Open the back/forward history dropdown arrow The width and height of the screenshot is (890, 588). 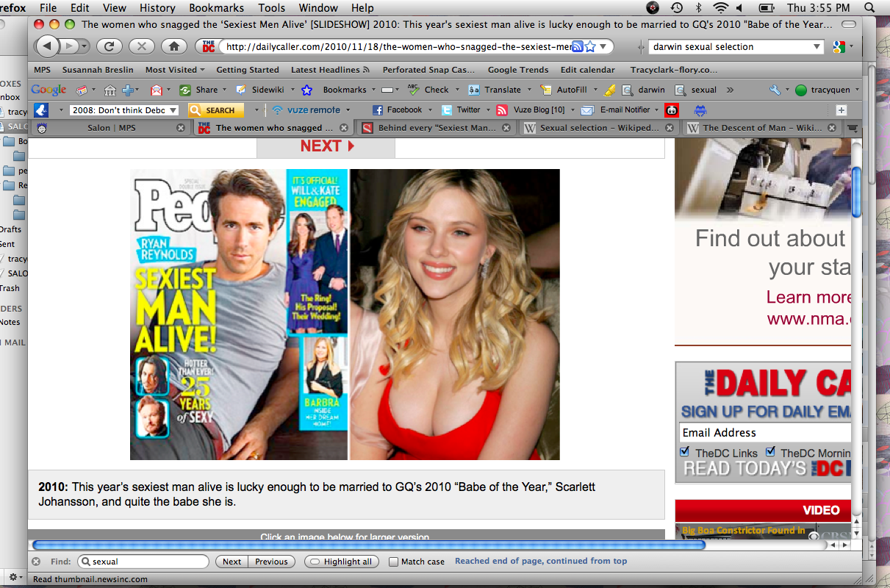point(85,46)
